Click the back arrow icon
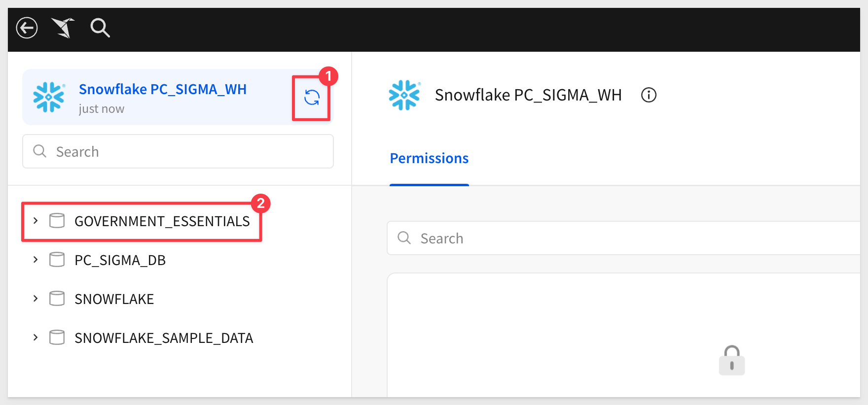Viewport: 868px width, 405px height. pos(27,28)
